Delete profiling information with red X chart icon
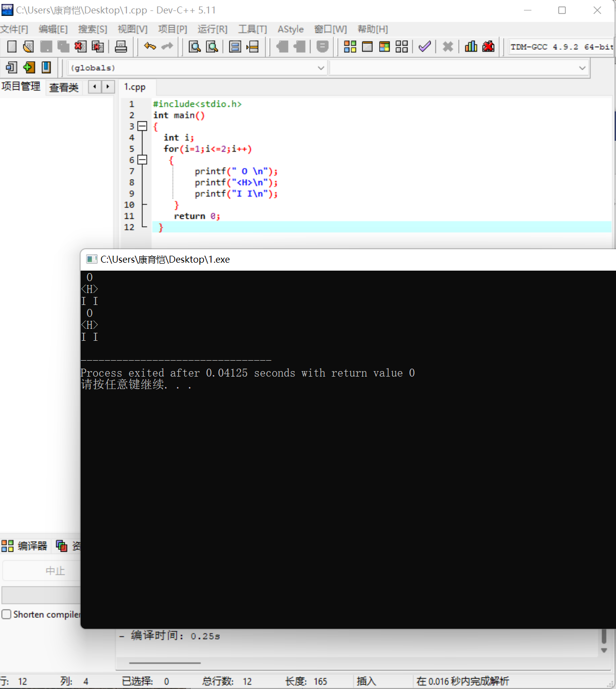 (x=488, y=47)
